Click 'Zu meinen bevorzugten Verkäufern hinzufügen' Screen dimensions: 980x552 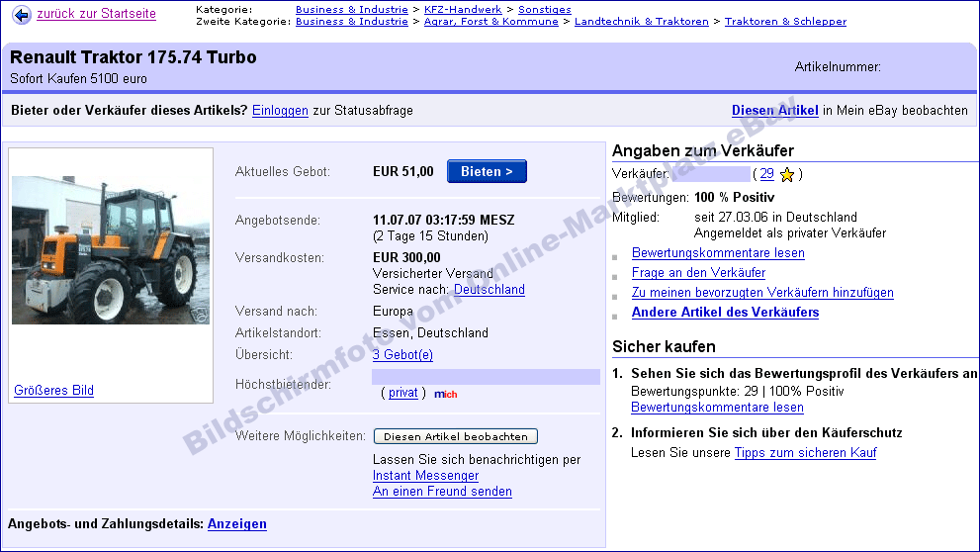click(762, 293)
